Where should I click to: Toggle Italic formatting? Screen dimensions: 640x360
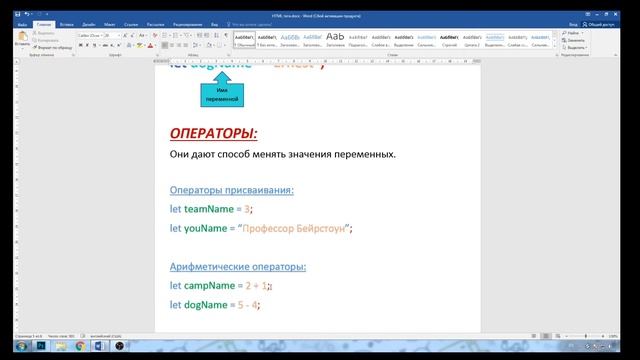(87, 45)
